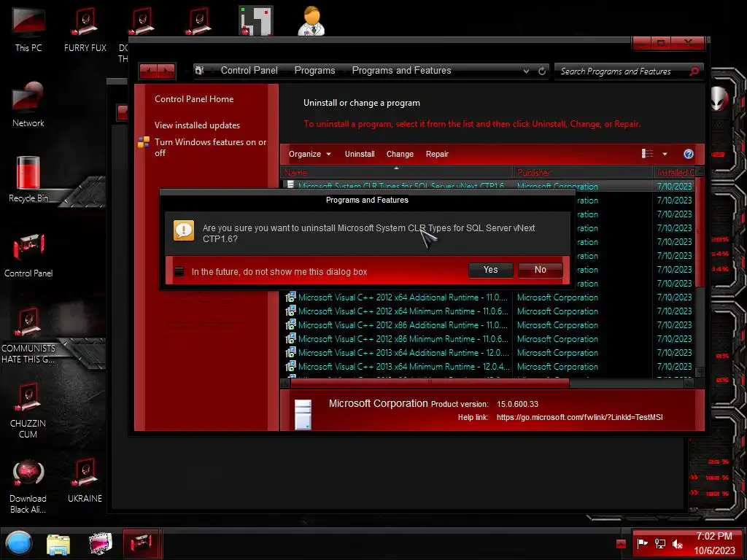Screen dimensions: 747x560
Task: Click the muted volume tray icon
Action: [x=677, y=543]
